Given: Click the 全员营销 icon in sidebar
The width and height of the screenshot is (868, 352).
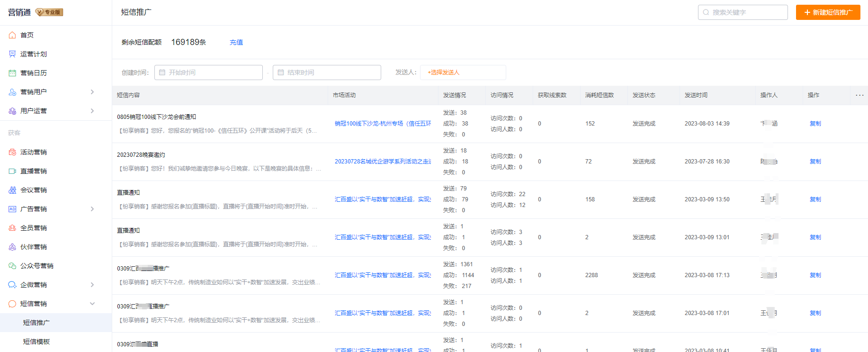Looking at the screenshot, I should (x=12, y=228).
